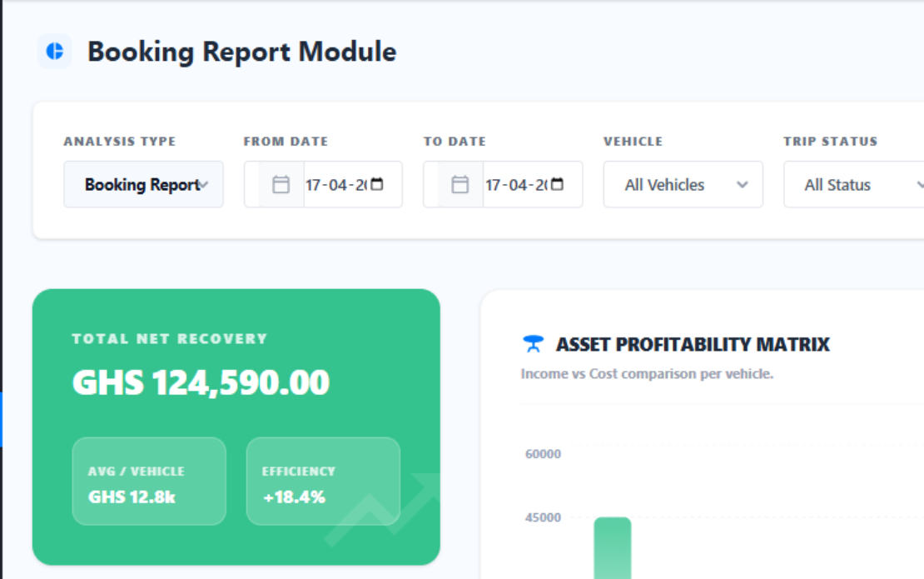Open the From Date native date picker
The image size is (924, 579).
click(x=377, y=184)
